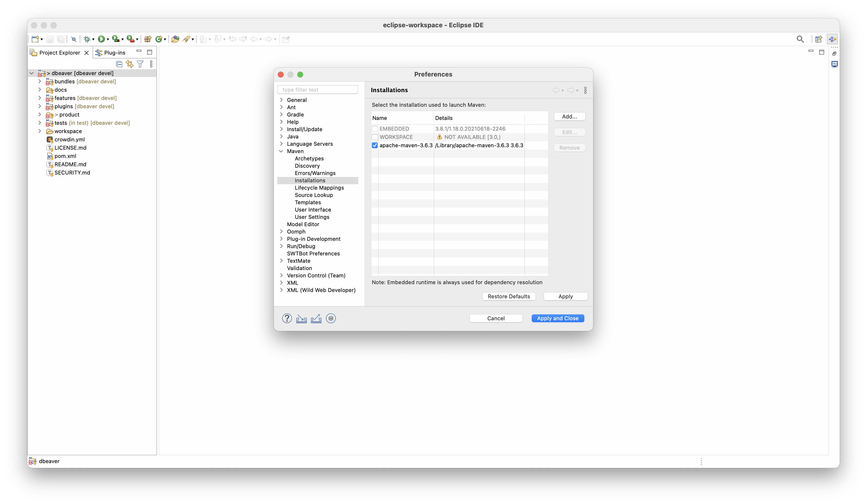Click the magnifier search icon at top right

pyautogui.click(x=800, y=39)
